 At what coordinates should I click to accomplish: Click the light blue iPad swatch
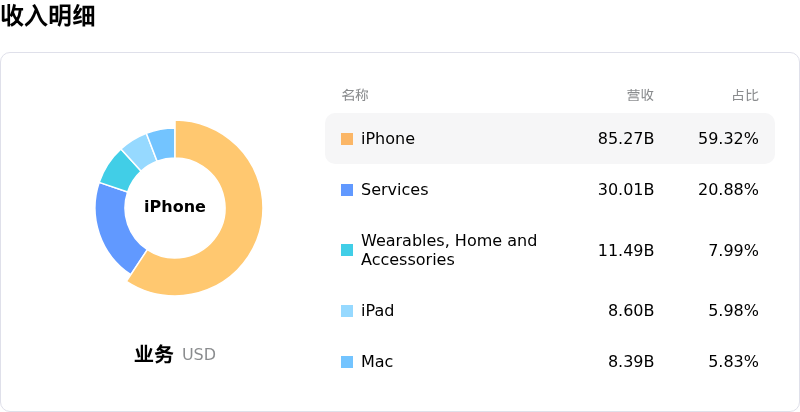click(347, 311)
